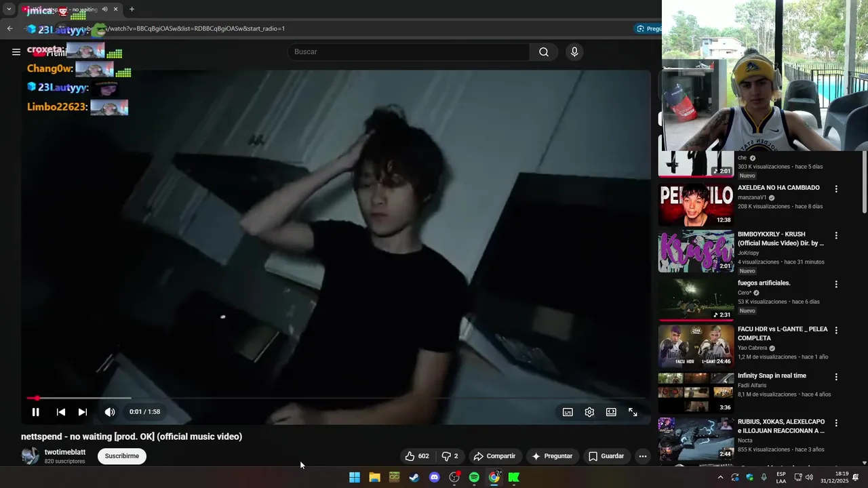This screenshot has height=488, width=868.
Task: Click the Compartir button
Action: [x=494, y=456]
